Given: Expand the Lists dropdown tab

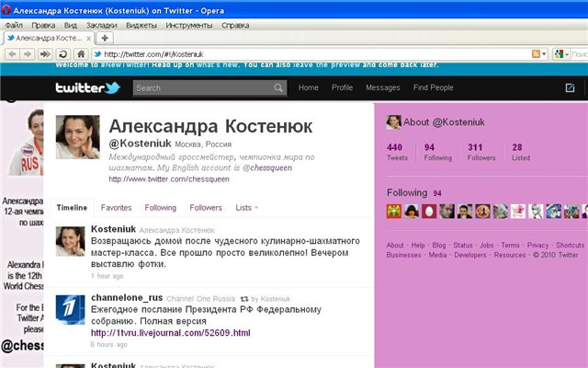Looking at the screenshot, I should (246, 208).
